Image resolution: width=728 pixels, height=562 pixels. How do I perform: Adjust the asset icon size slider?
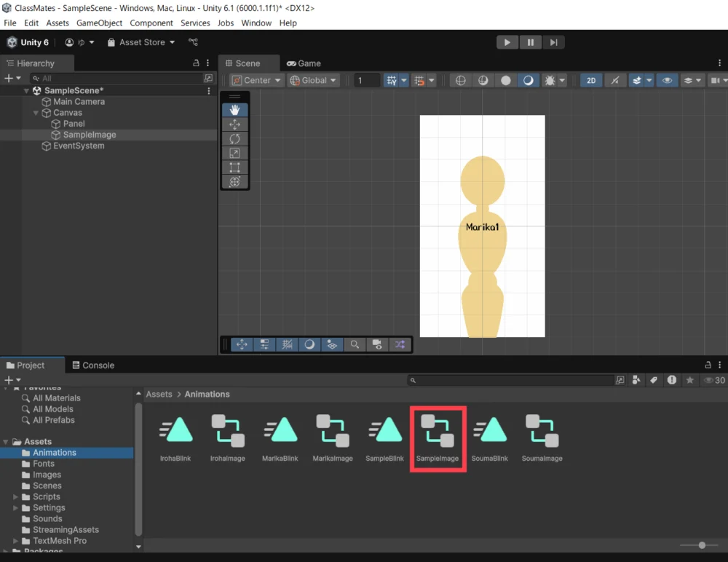pyautogui.click(x=702, y=545)
